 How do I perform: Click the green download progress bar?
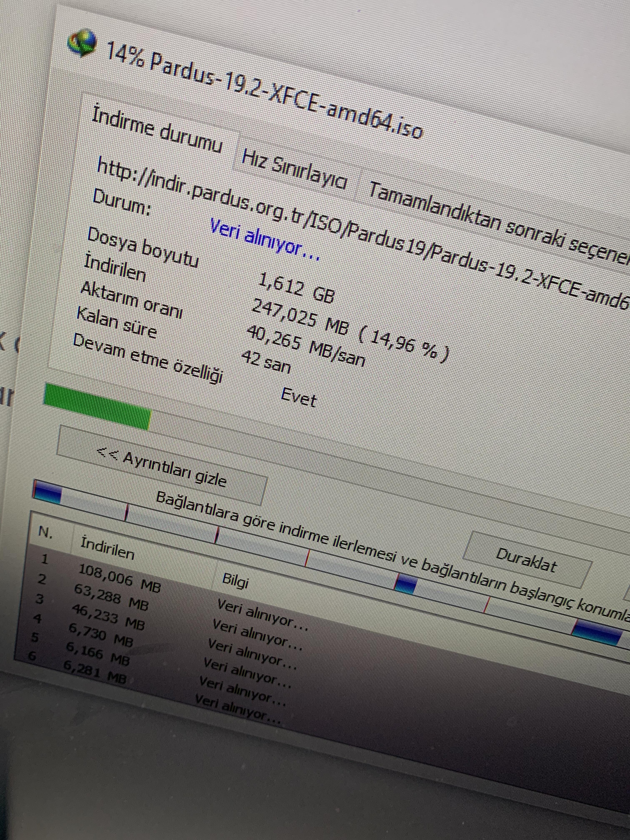coord(97,407)
